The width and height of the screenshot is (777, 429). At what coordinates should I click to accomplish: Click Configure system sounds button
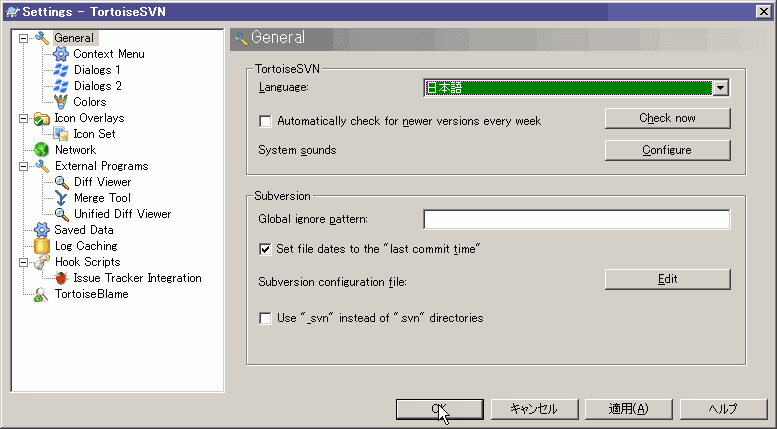pos(667,150)
